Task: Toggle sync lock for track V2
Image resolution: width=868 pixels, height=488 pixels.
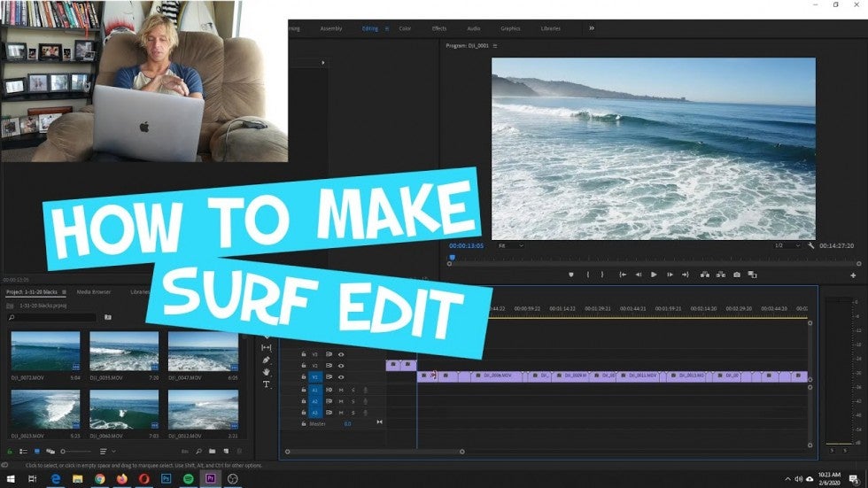Action: [x=329, y=366]
